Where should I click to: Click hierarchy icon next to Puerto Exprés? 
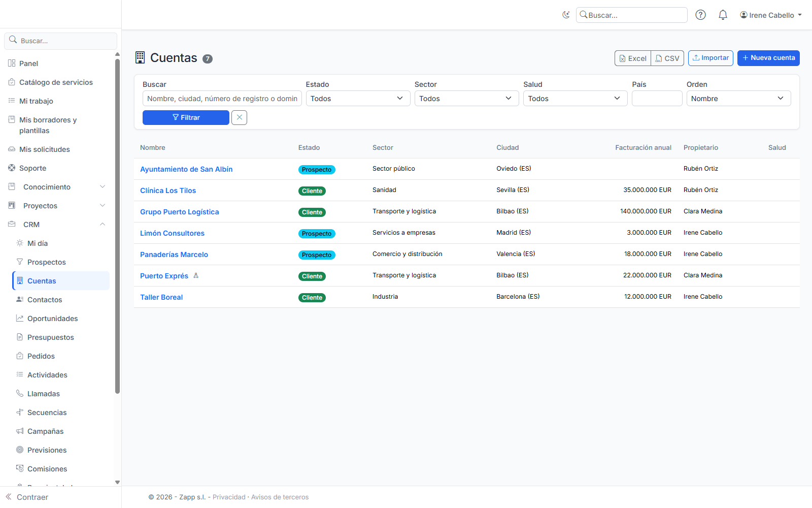pyautogui.click(x=196, y=276)
